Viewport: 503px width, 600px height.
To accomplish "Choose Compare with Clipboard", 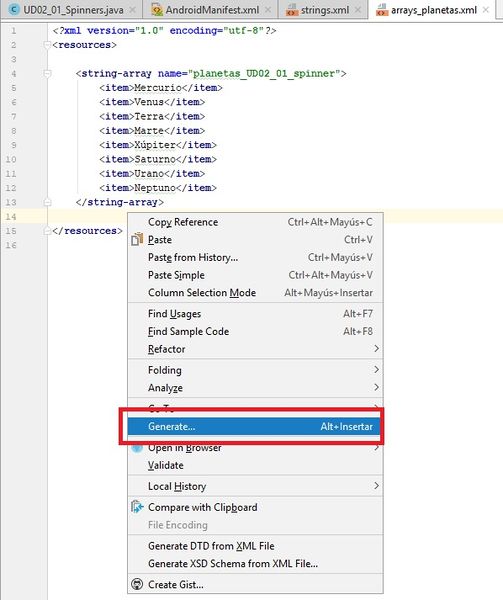I will [x=255, y=507].
